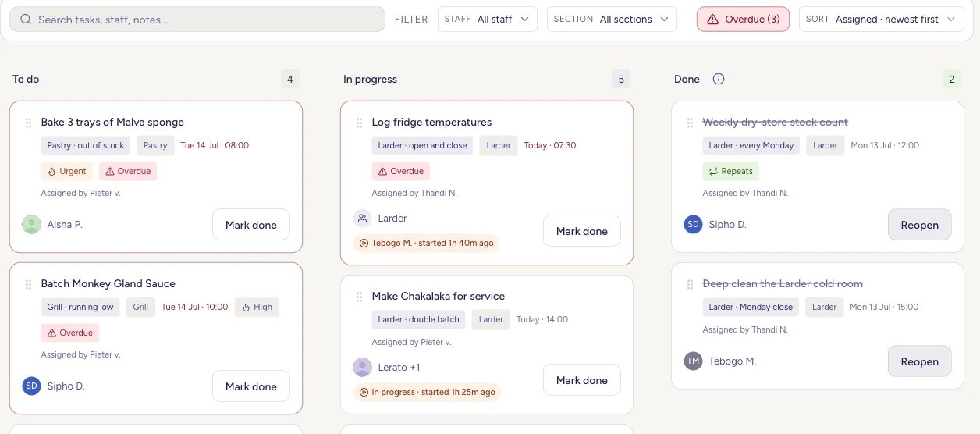The height and width of the screenshot is (434, 980).
Task: Click Sipho D. avatar on Monkey Gland card
Action: pyautogui.click(x=32, y=386)
